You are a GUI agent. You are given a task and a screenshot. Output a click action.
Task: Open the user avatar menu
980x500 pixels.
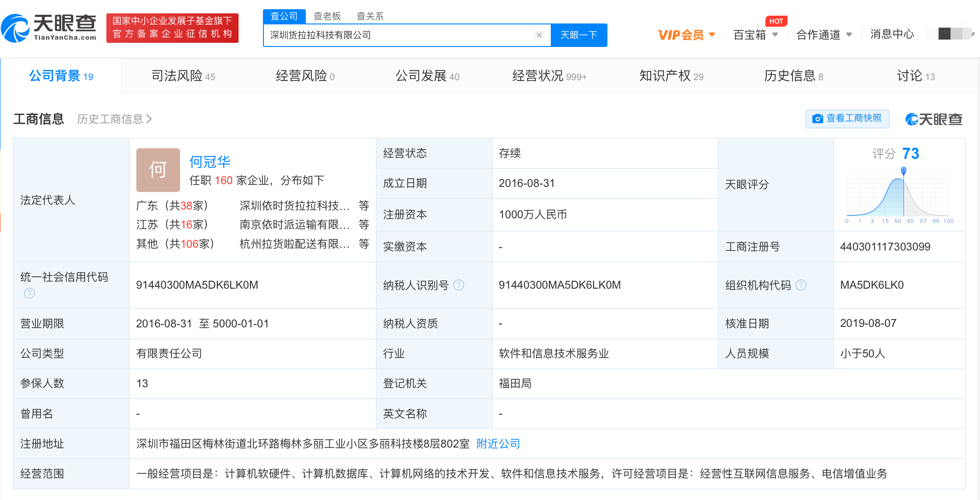pyautogui.click(x=956, y=34)
